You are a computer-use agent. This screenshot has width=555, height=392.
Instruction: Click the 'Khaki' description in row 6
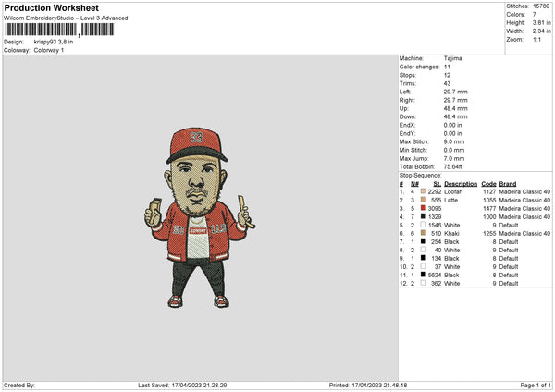(451, 234)
